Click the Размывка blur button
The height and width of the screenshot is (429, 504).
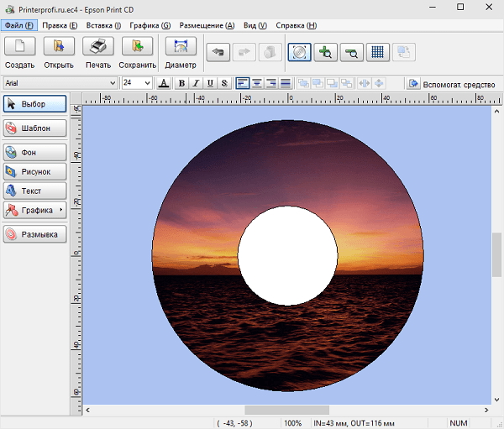coord(34,234)
